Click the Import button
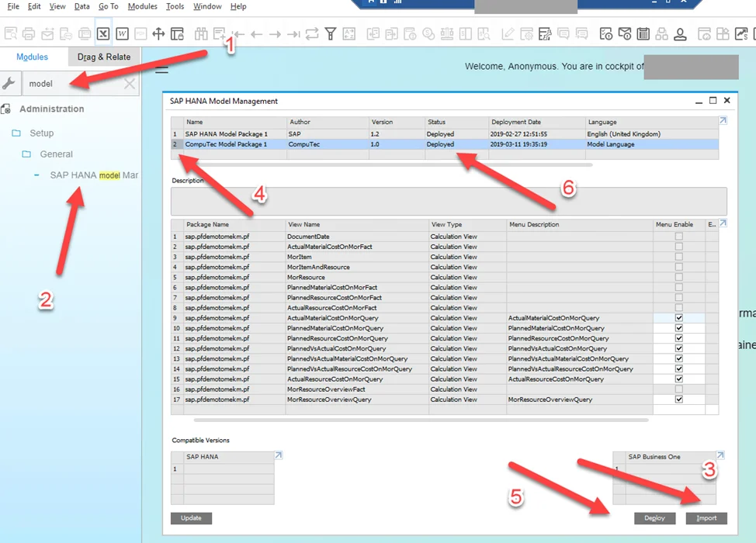The height and width of the screenshot is (543, 756). (706, 518)
